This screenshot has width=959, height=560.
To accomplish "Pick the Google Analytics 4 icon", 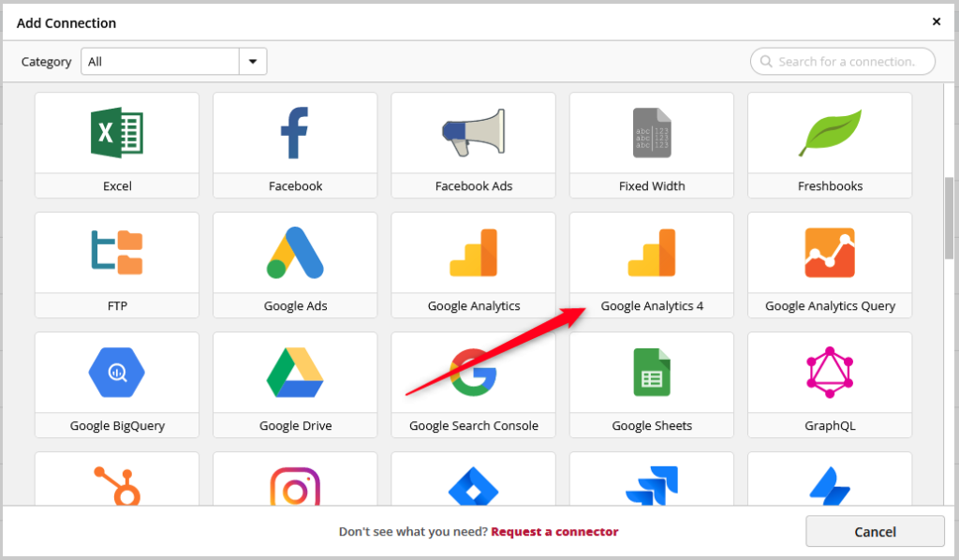I will [652, 253].
